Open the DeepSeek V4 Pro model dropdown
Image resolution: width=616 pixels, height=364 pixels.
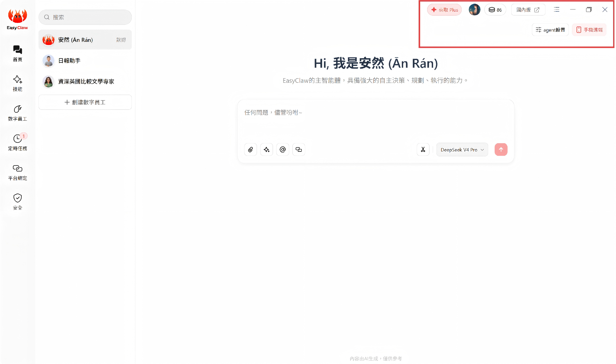tap(462, 150)
